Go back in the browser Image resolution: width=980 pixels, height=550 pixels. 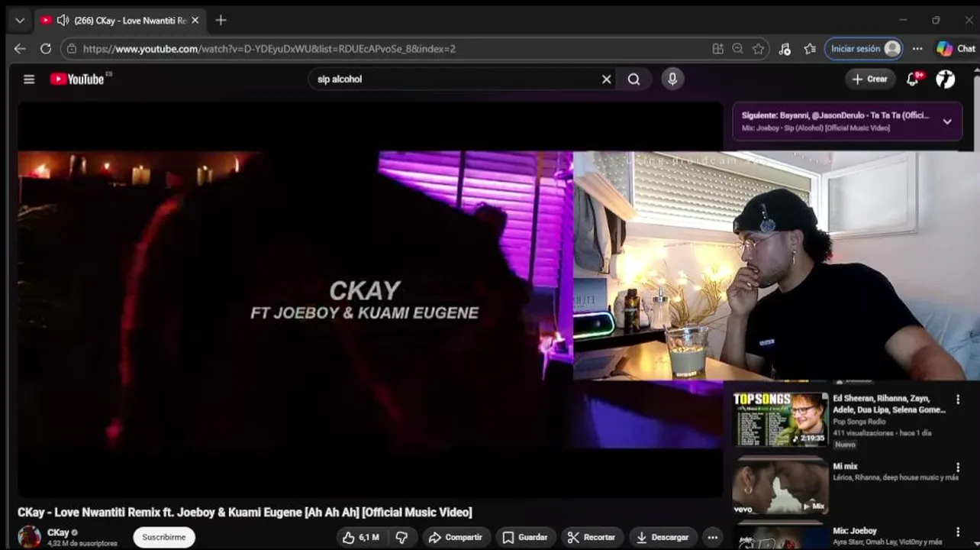coord(20,49)
